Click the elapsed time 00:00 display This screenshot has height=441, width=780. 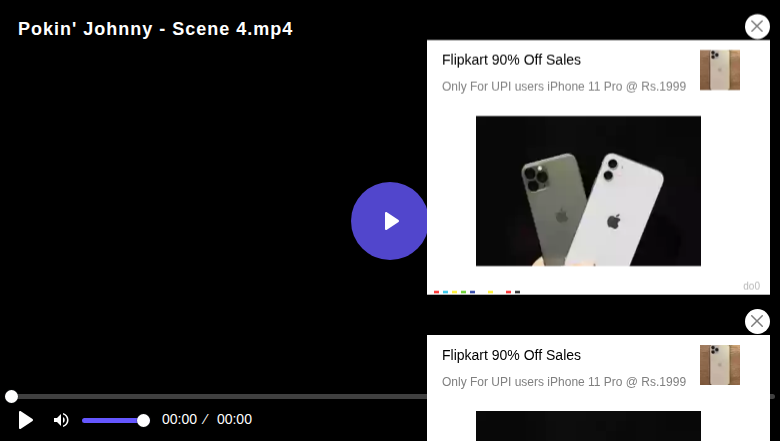180,420
